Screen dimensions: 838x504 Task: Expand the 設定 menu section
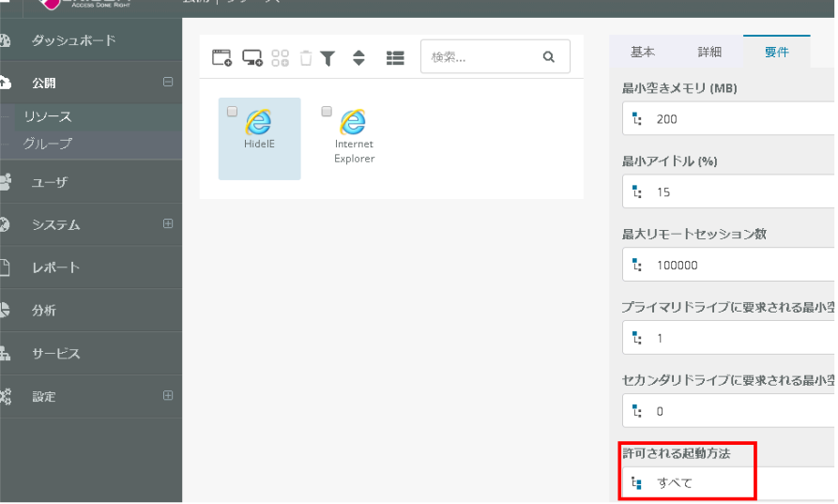tap(168, 396)
